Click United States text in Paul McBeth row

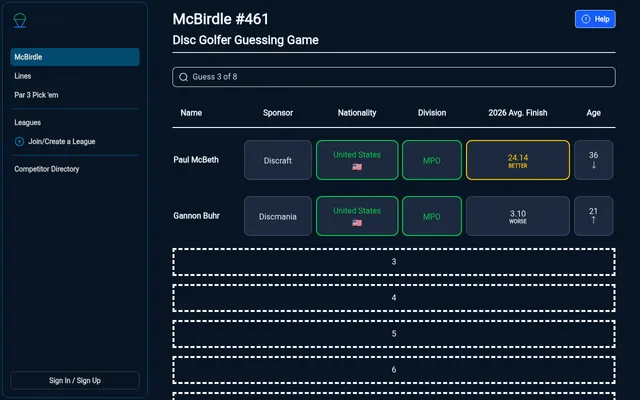[357, 155]
